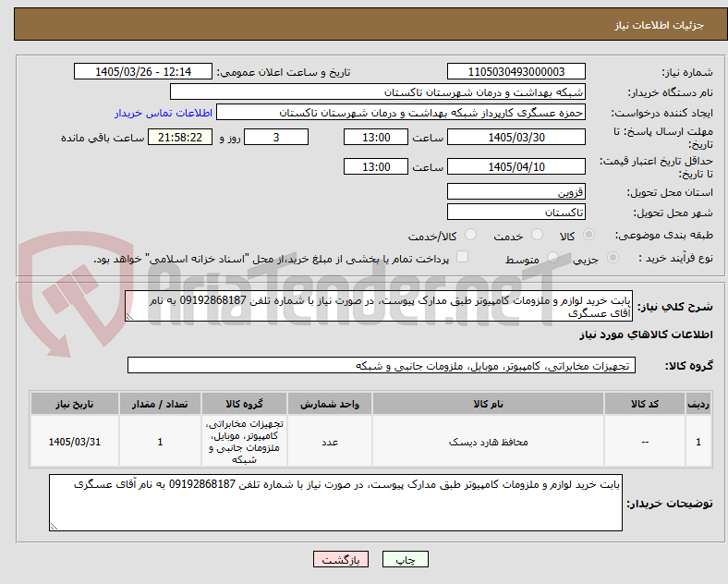This screenshot has height=584, width=728.
Task: Click the جزئیات اطلاعات نیاز page header
Action: [659, 25]
